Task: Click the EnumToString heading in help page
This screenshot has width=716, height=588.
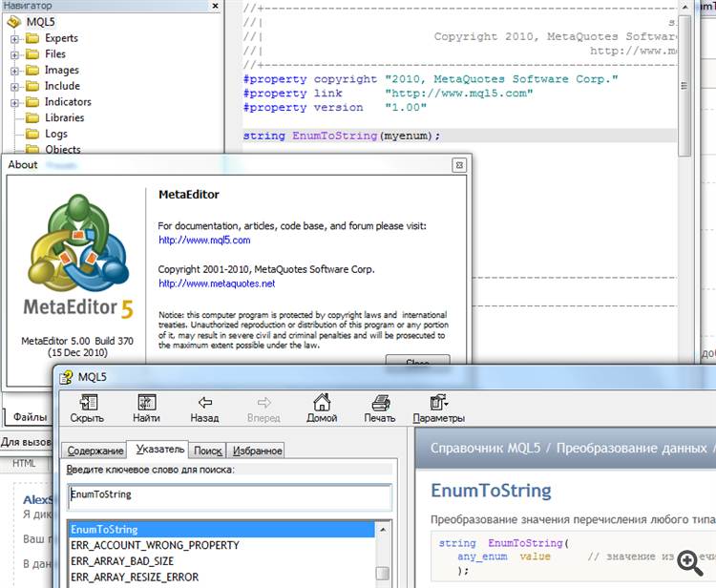Action: click(x=491, y=491)
